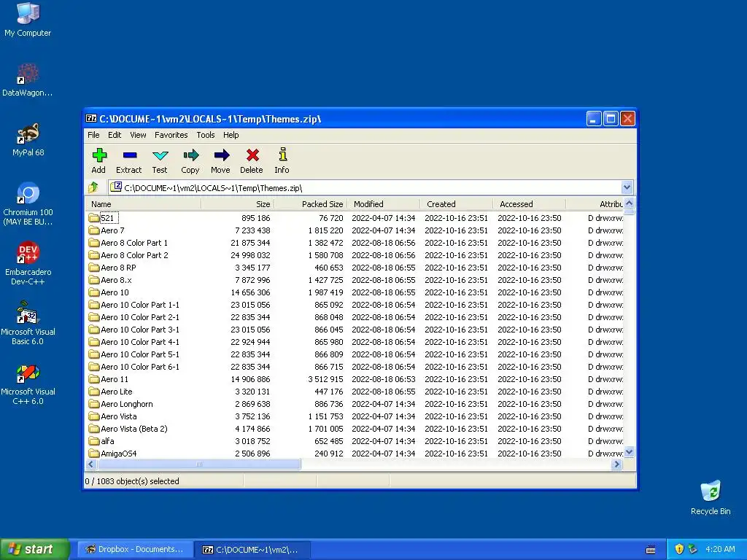The width and height of the screenshot is (747, 560).
Task: Open the View menu
Action: coord(138,135)
